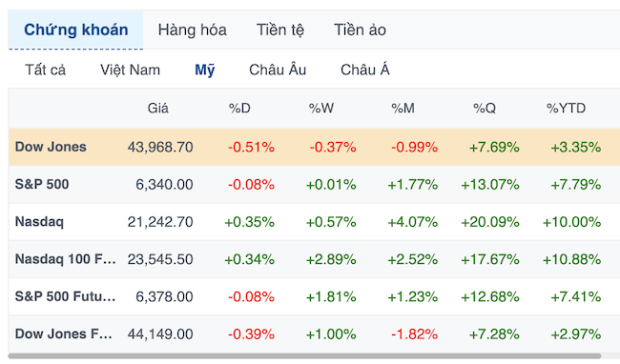The height and width of the screenshot is (364, 620).
Task: Click the Giá column header
Action: point(158,109)
